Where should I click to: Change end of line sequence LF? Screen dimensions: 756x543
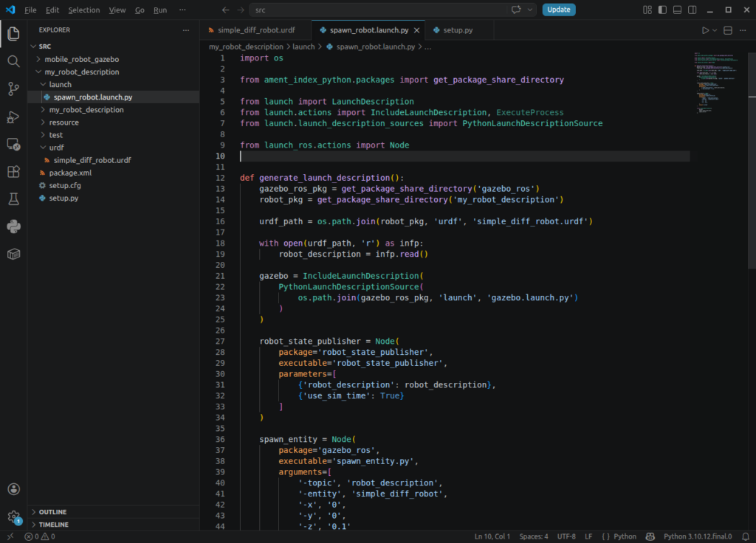pyautogui.click(x=588, y=536)
